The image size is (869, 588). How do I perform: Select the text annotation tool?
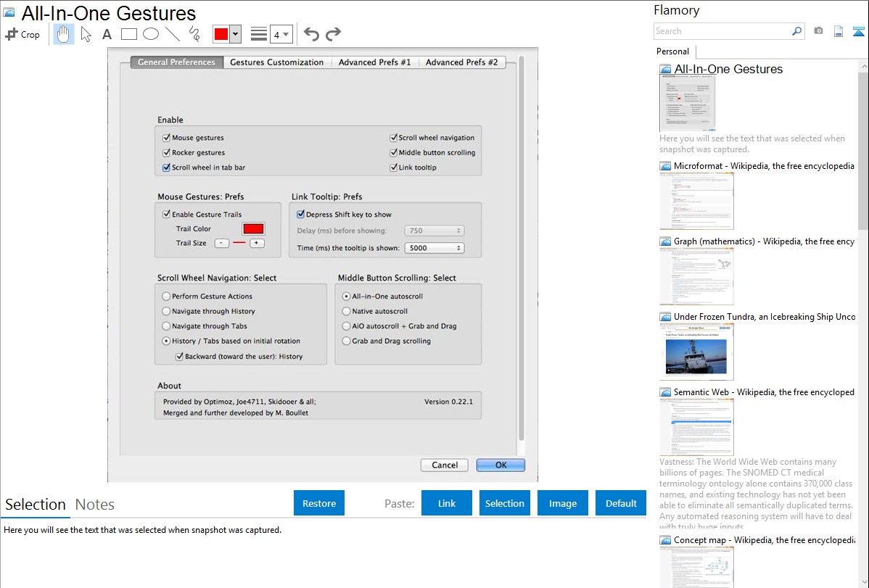coord(107,34)
